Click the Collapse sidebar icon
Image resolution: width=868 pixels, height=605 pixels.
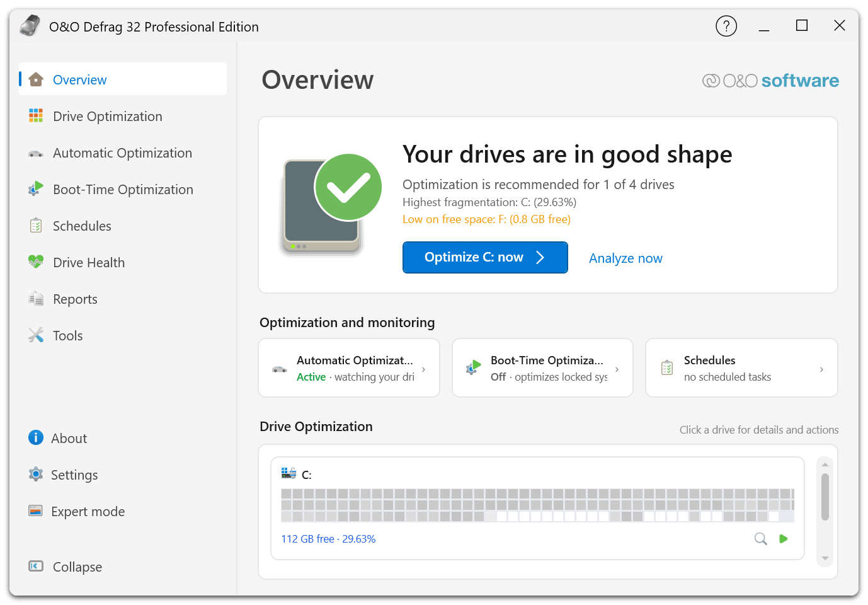pyautogui.click(x=36, y=566)
